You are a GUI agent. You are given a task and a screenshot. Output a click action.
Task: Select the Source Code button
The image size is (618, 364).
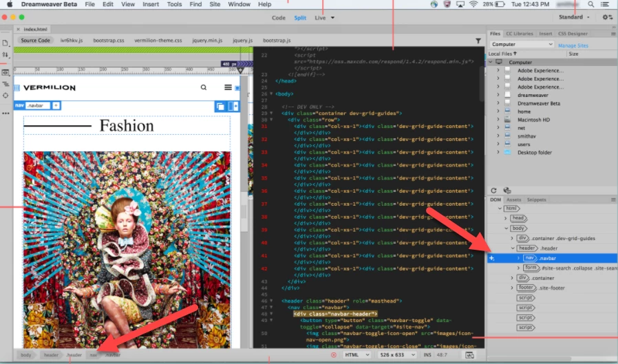(36, 41)
